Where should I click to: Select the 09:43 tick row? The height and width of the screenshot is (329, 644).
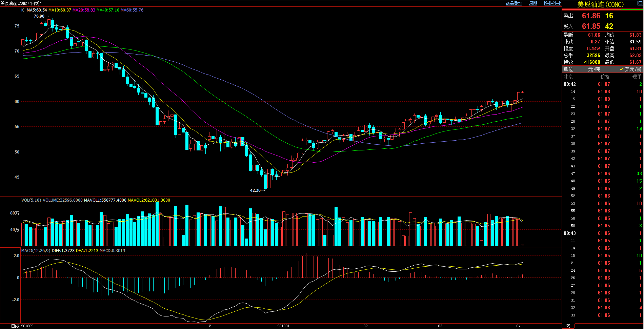coord(603,233)
